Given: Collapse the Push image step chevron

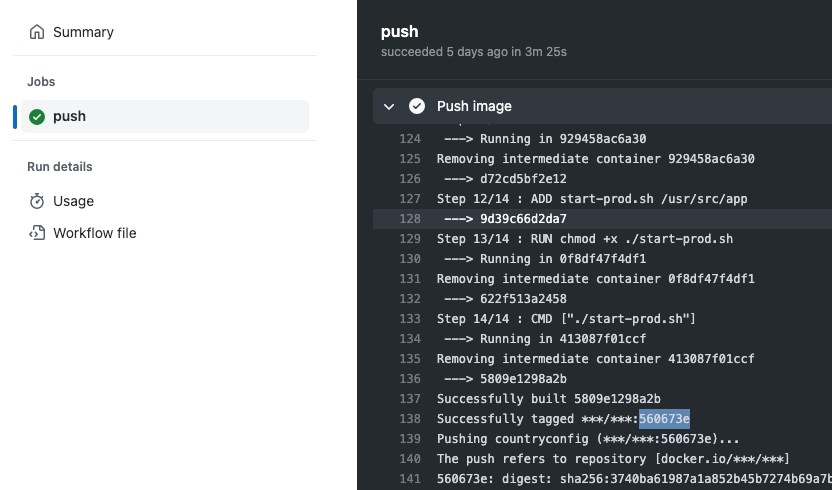Looking at the screenshot, I should pyautogui.click(x=389, y=106).
